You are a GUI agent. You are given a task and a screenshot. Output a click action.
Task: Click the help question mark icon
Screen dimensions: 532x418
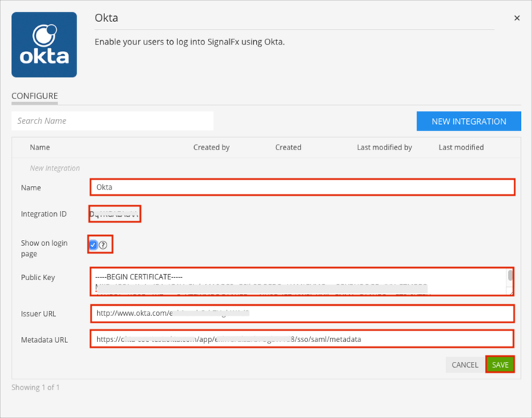point(104,245)
